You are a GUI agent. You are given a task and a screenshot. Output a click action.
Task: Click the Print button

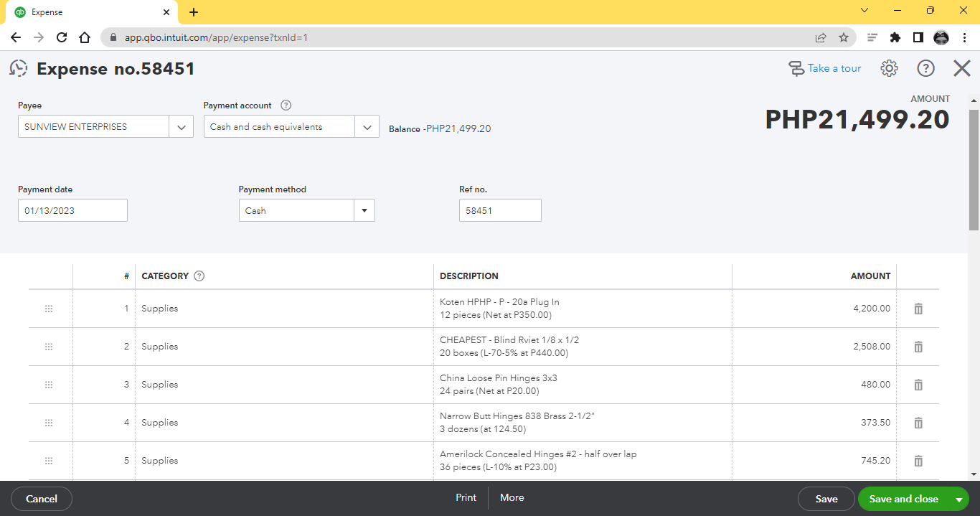pyautogui.click(x=466, y=498)
